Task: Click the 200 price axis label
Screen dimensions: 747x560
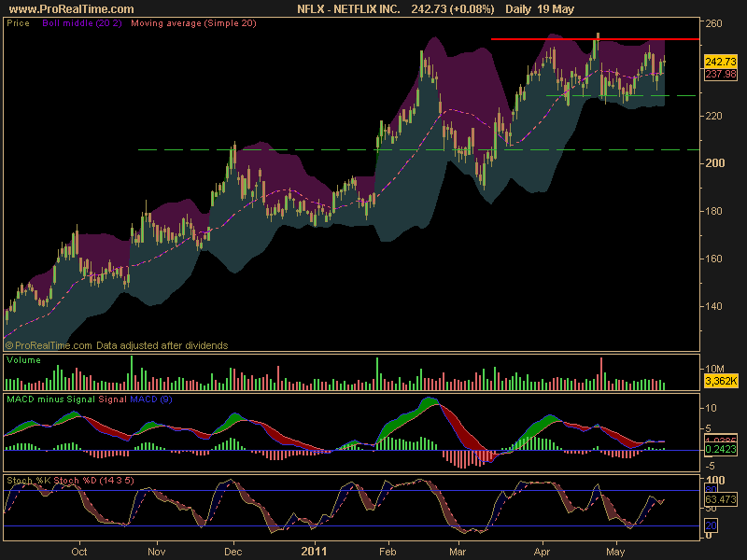Action: pos(714,163)
